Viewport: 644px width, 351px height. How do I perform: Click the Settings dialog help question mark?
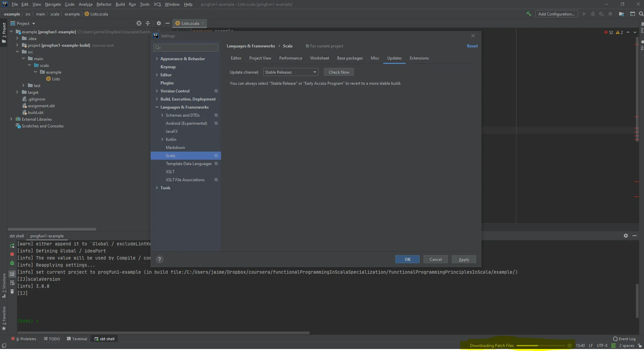coord(160,259)
